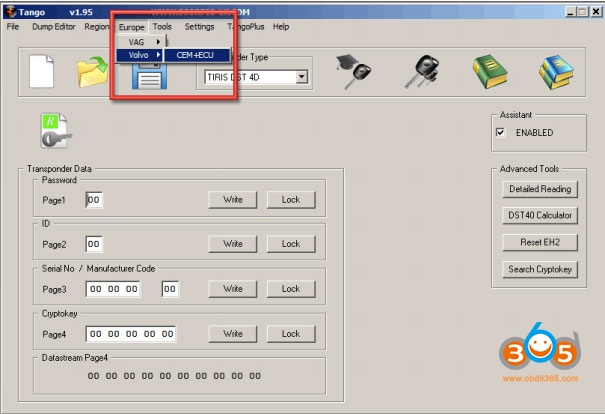This screenshot has height=414, width=605.
Task: Open the single green book icon
Action: [489, 71]
